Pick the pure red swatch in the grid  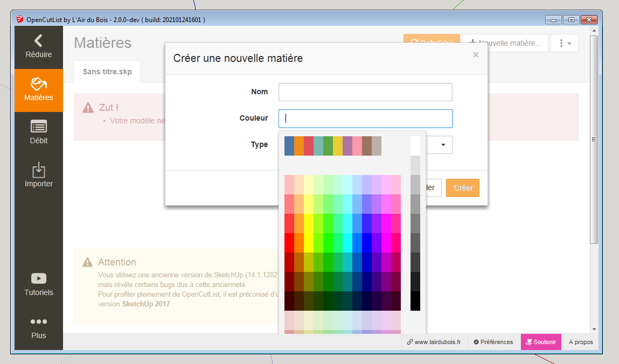click(x=289, y=243)
